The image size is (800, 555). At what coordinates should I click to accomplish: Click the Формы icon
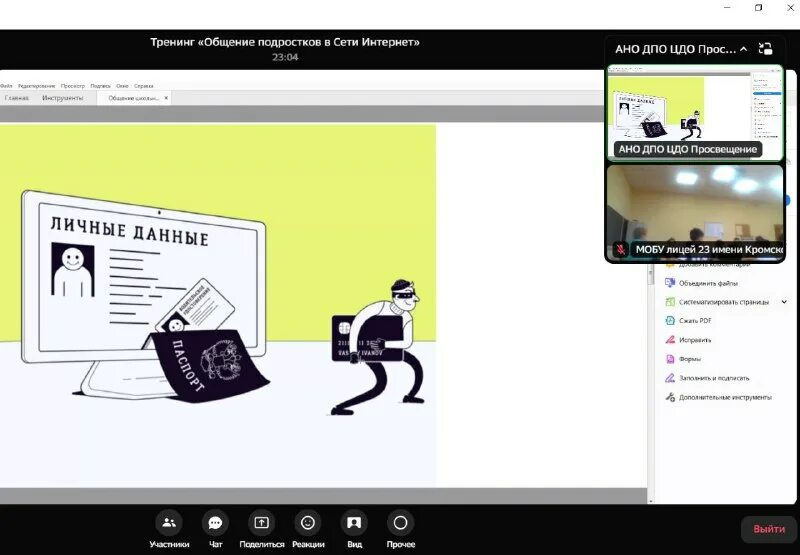670,359
